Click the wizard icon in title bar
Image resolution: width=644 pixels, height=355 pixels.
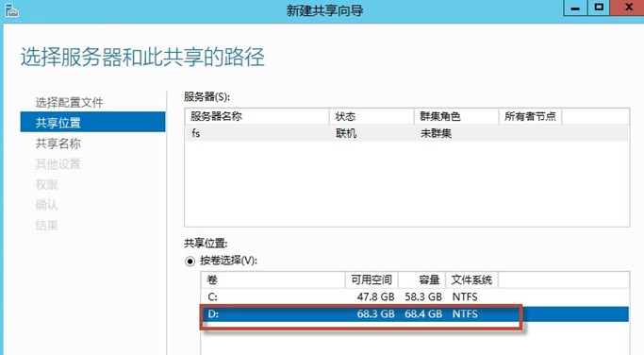[11, 9]
